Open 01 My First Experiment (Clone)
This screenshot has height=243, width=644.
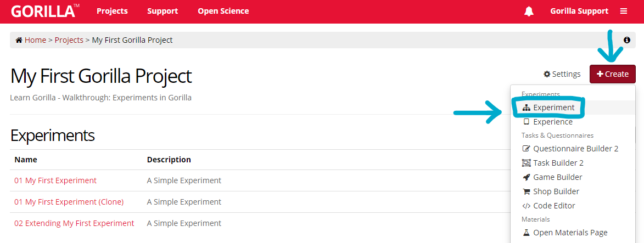(69, 202)
